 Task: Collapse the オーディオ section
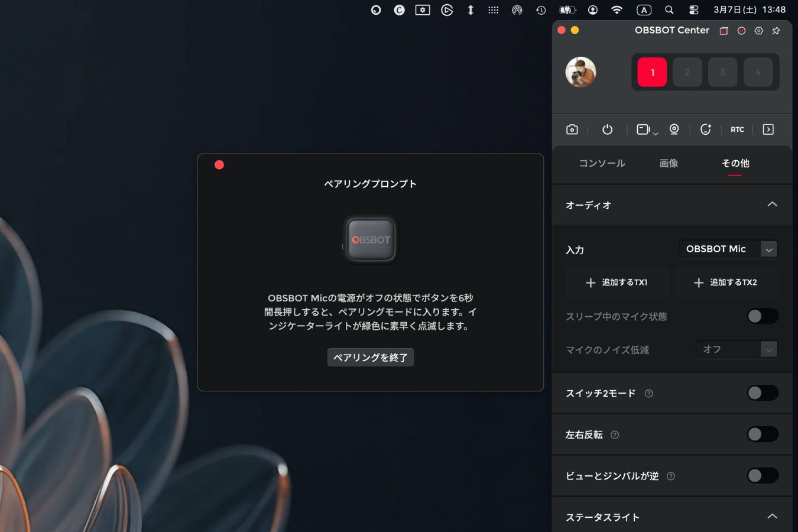(x=772, y=205)
